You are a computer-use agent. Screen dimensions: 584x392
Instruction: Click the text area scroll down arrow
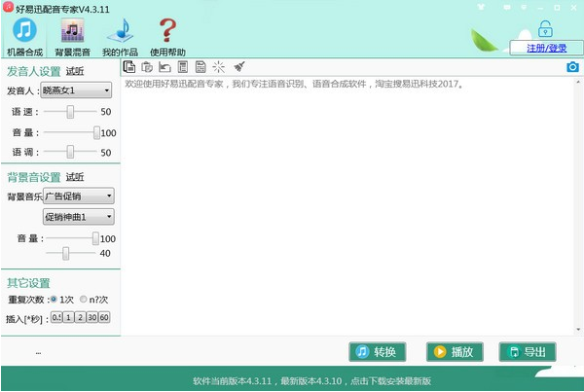point(578,330)
